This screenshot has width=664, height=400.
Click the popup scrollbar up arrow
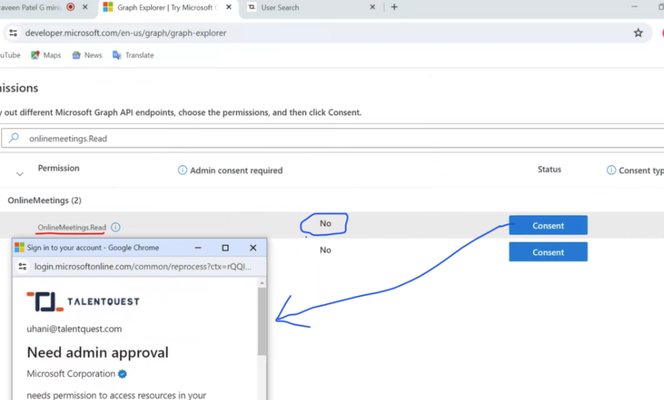[262, 283]
